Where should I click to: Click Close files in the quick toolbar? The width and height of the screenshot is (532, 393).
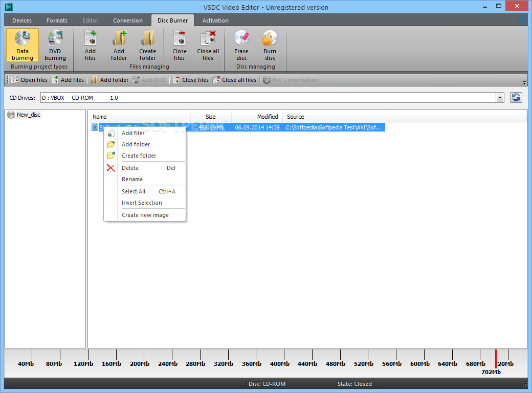click(x=191, y=80)
